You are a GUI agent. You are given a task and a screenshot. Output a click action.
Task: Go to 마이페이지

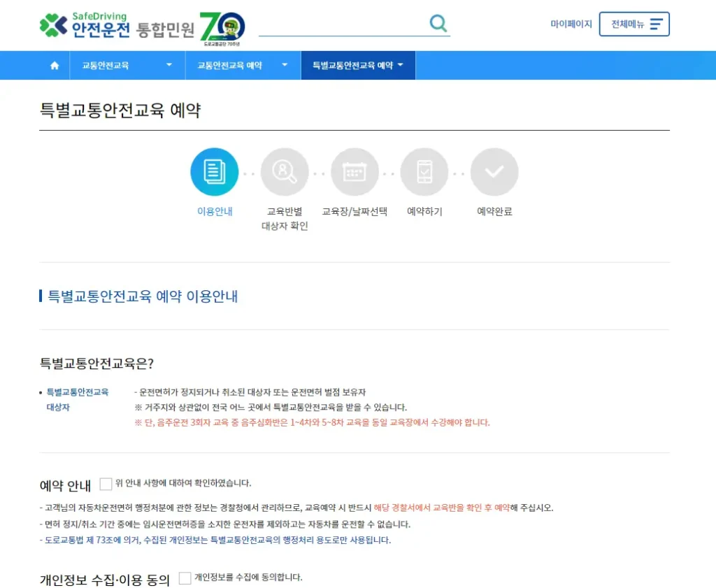pyautogui.click(x=571, y=23)
